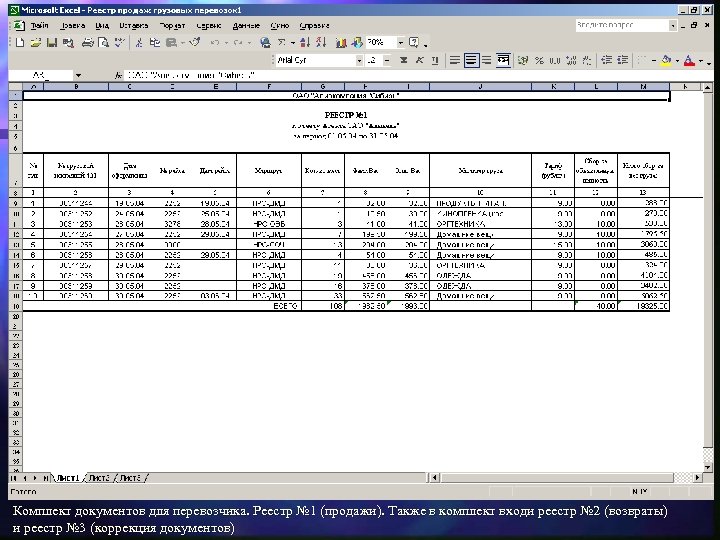Toggle align right
The width and height of the screenshot is (720, 540).
click(x=487, y=60)
